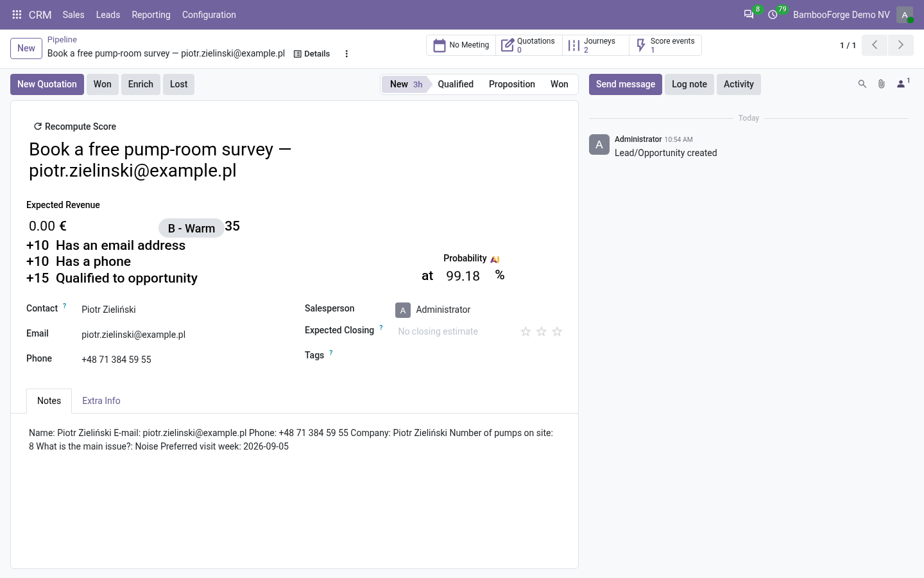Viewport: 924px width, 578px height.
Task: Click the Contact field help question mark
Action: point(64,306)
